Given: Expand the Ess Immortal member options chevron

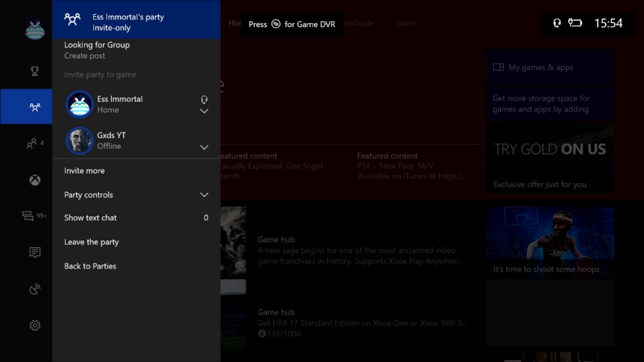Looking at the screenshot, I should (x=204, y=111).
